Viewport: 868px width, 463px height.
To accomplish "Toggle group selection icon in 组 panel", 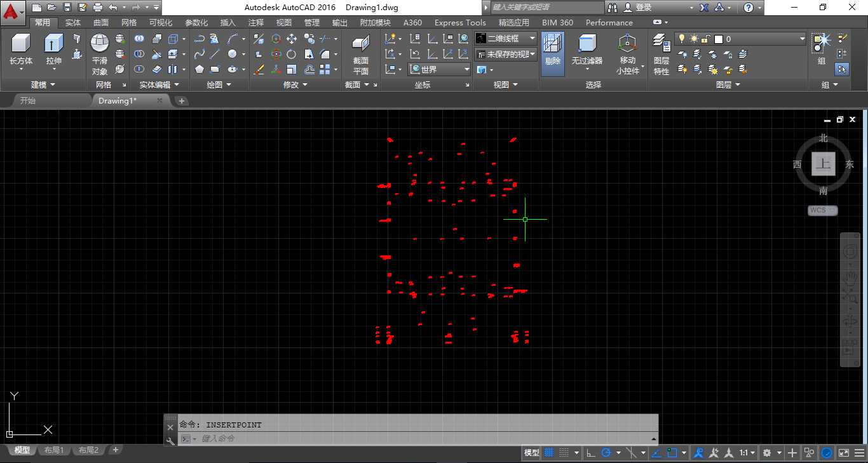I will click(x=843, y=69).
